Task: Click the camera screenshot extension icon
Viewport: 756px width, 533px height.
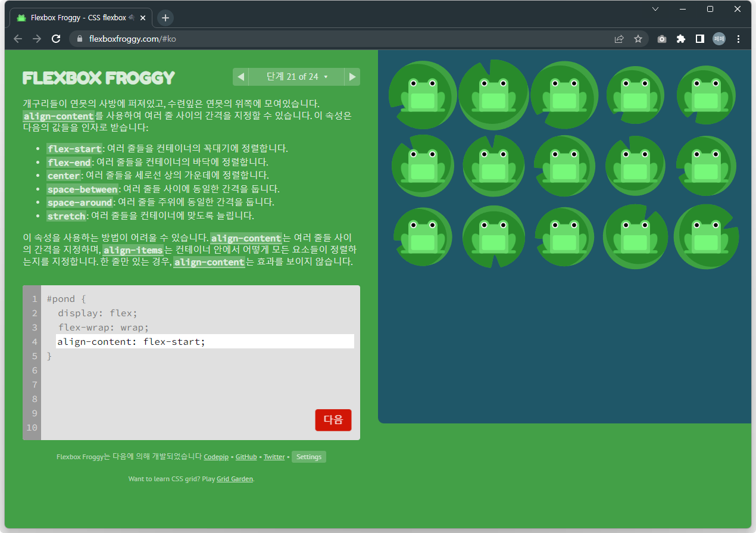Action: coord(662,39)
